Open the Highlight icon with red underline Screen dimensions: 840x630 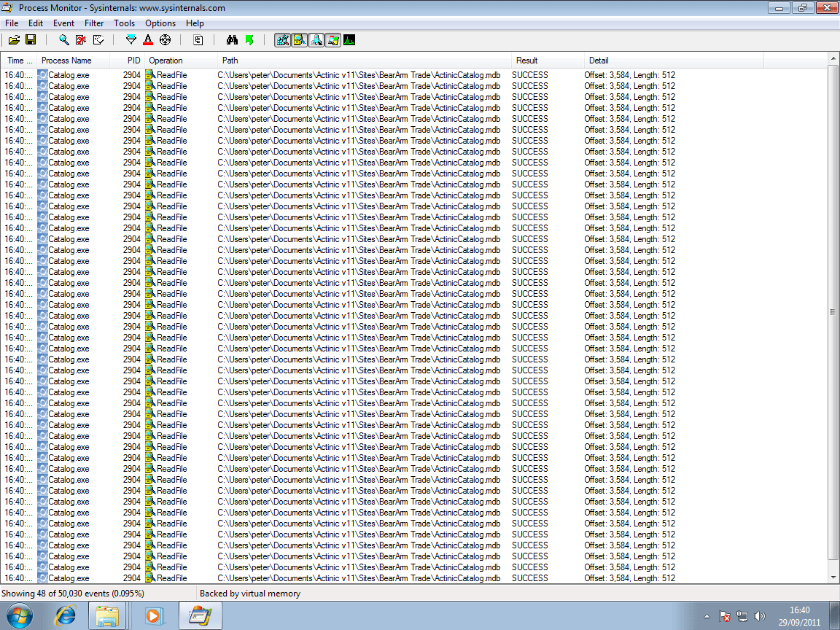148,40
